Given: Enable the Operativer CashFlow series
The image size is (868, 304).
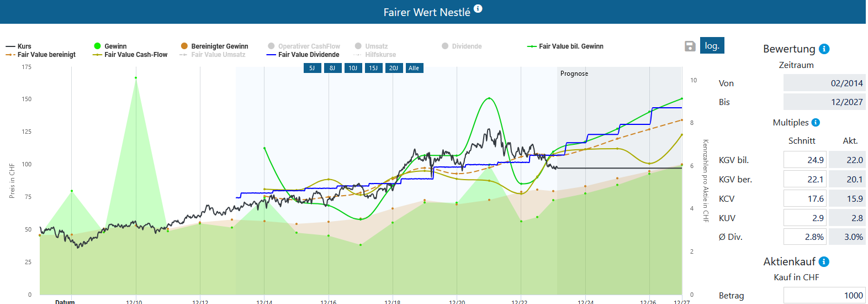Looking at the screenshot, I should [x=304, y=46].
